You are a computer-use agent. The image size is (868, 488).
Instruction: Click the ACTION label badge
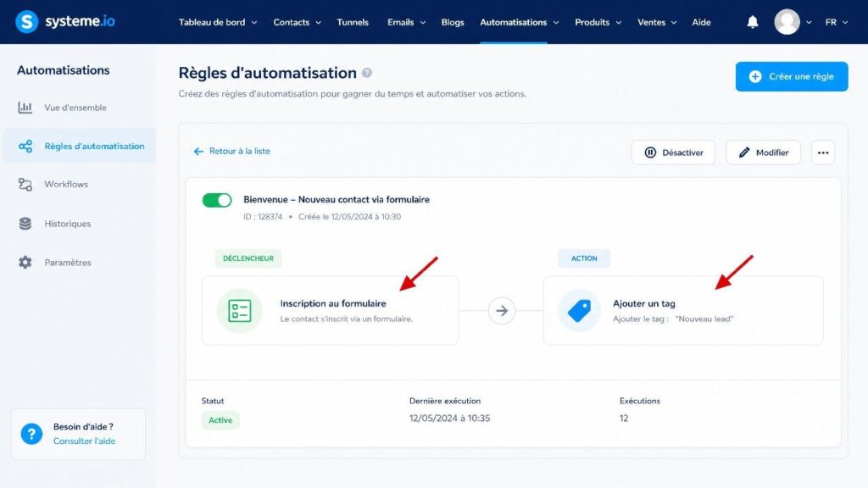pyautogui.click(x=584, y=258)
